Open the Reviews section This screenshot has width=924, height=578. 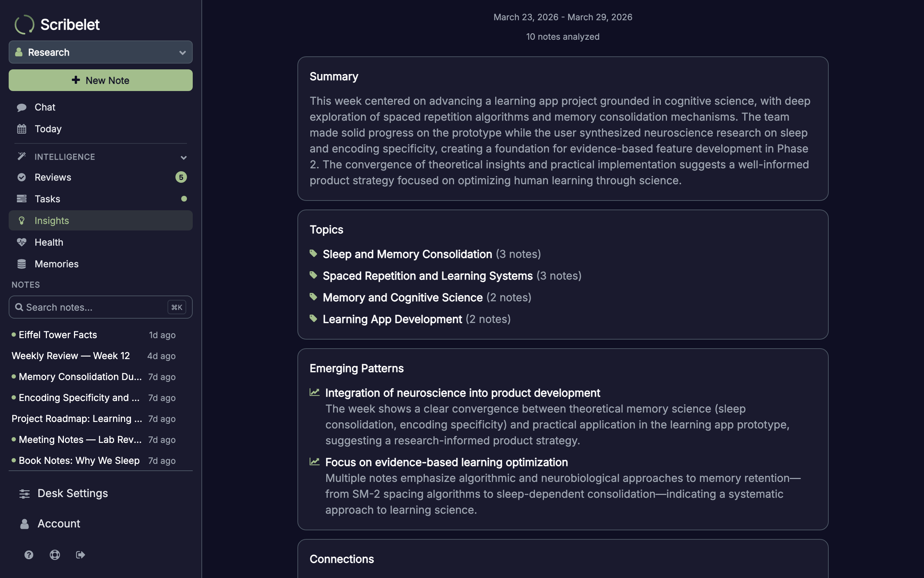point(100,177)
